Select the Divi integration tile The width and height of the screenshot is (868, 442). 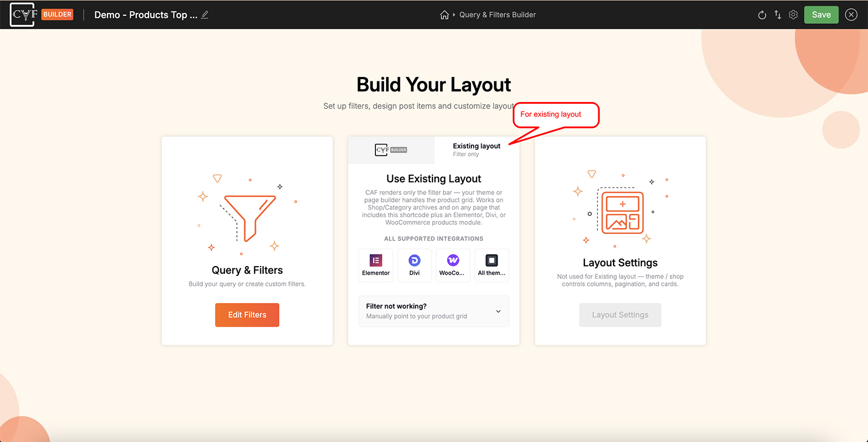point(414,266)
